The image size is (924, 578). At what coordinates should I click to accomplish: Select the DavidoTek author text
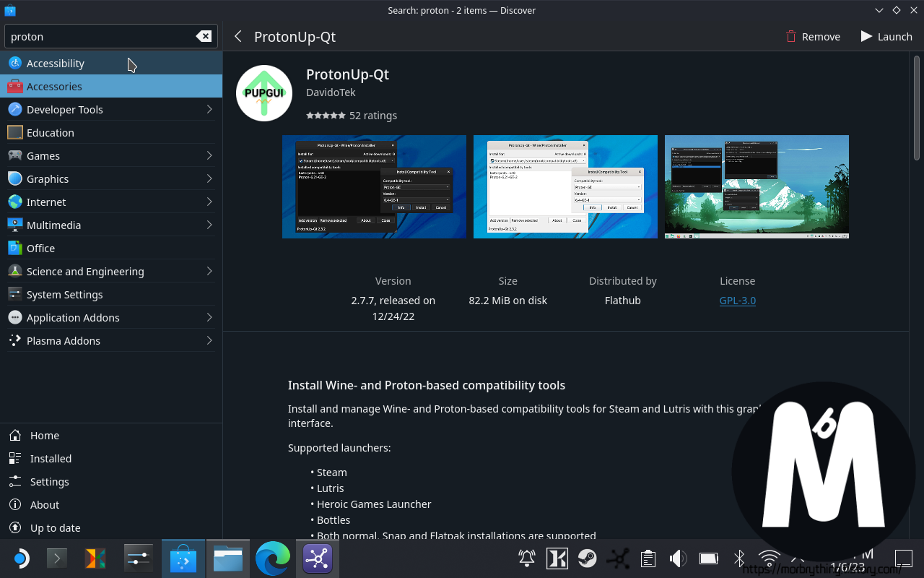click(331, 92)
